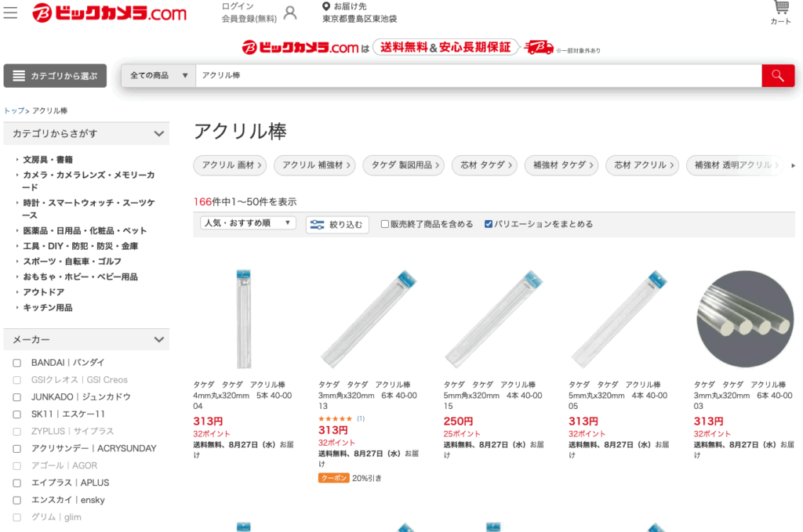Click the free shipping truck banner icon
The width and height of the screenshot is (803, 532).
(x=539, y=48)
